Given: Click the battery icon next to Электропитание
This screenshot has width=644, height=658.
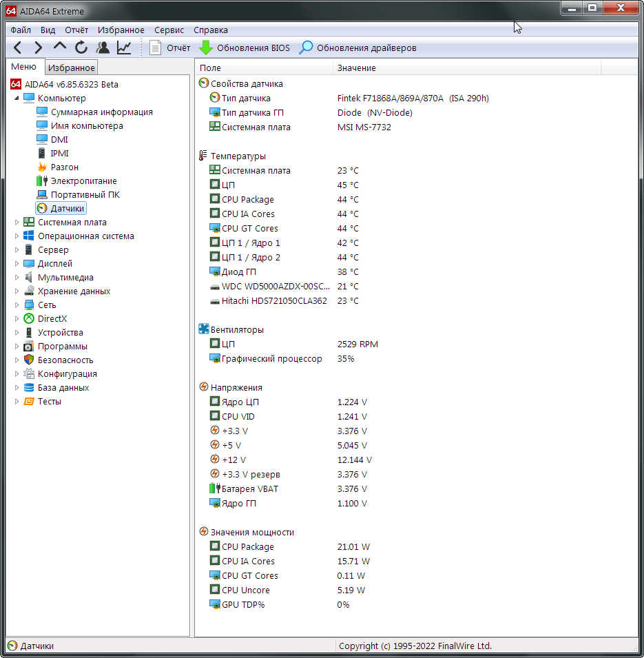Looking at the screenshot, I should point(42,181).
